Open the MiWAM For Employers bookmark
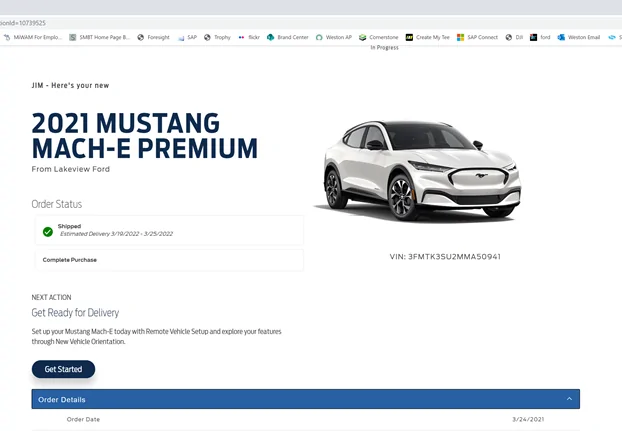622x431 pixels. pos(33,37)
